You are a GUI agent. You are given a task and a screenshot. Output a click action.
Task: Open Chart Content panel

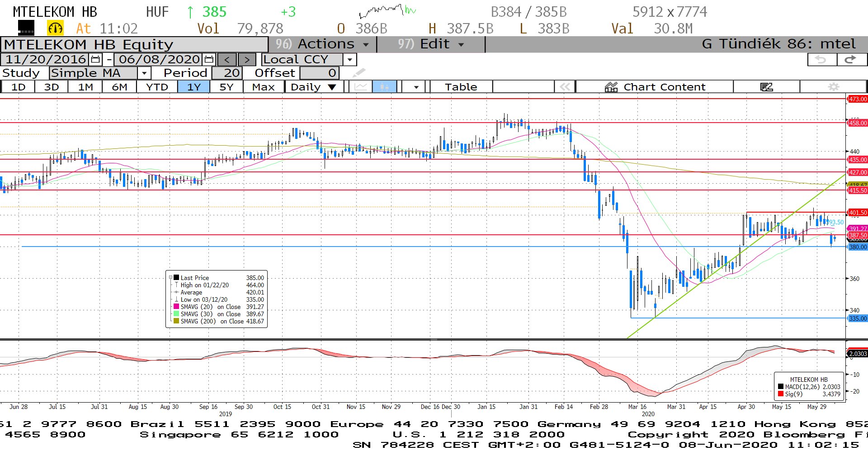[655, 86]
